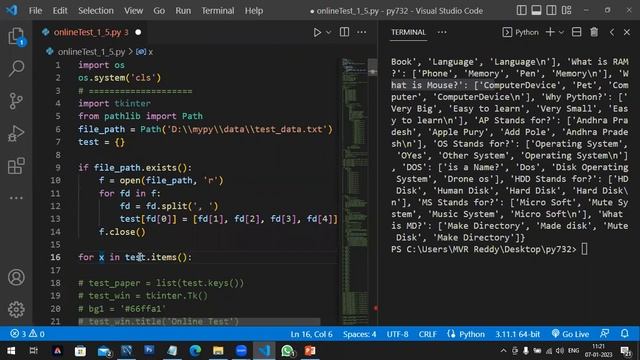This screenshot has height=360, width=640.
Task: Open the Extensions view
Action: pos(16,166)
